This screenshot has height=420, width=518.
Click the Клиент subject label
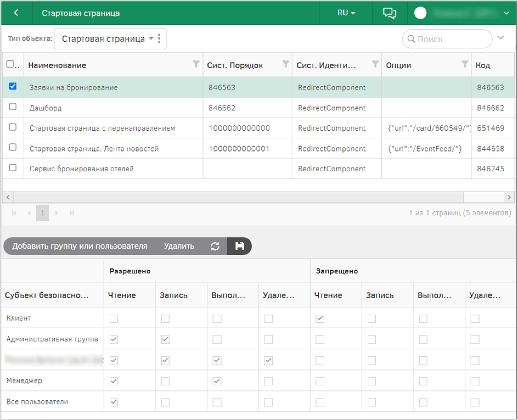tap(18, 318)
